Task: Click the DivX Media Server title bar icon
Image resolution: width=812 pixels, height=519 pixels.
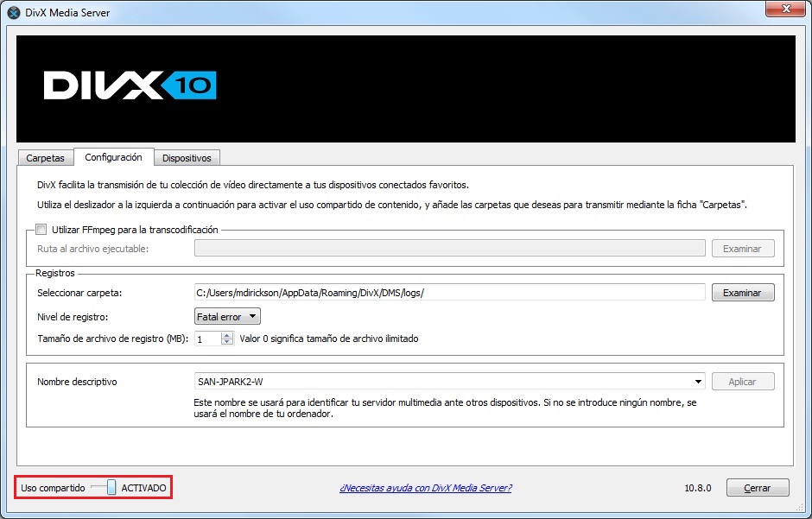Action: pyautogui.click(x=14, y=13)
